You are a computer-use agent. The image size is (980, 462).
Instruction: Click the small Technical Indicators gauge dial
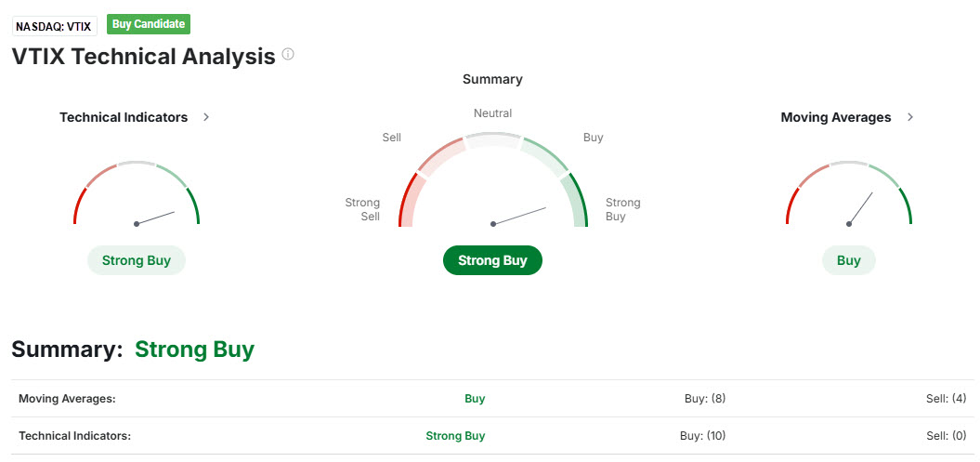tap(137, 196)
